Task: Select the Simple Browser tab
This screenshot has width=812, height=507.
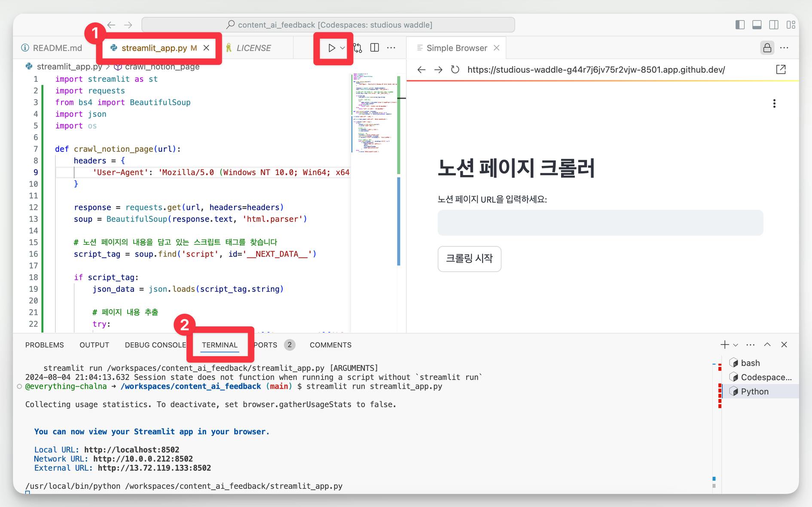Action: pos(457,48)
